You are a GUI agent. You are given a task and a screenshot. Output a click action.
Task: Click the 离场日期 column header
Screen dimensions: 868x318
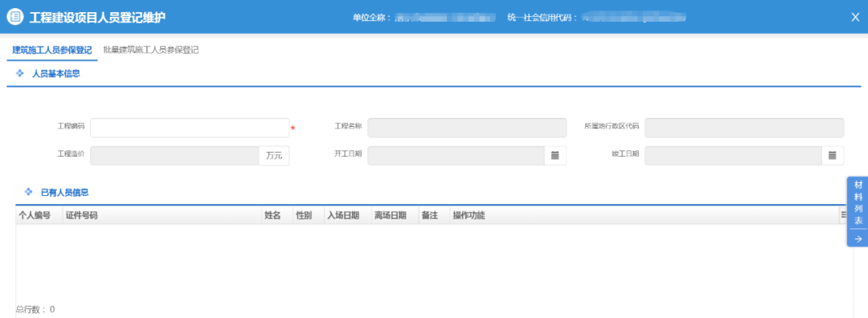tap(391, 215)
